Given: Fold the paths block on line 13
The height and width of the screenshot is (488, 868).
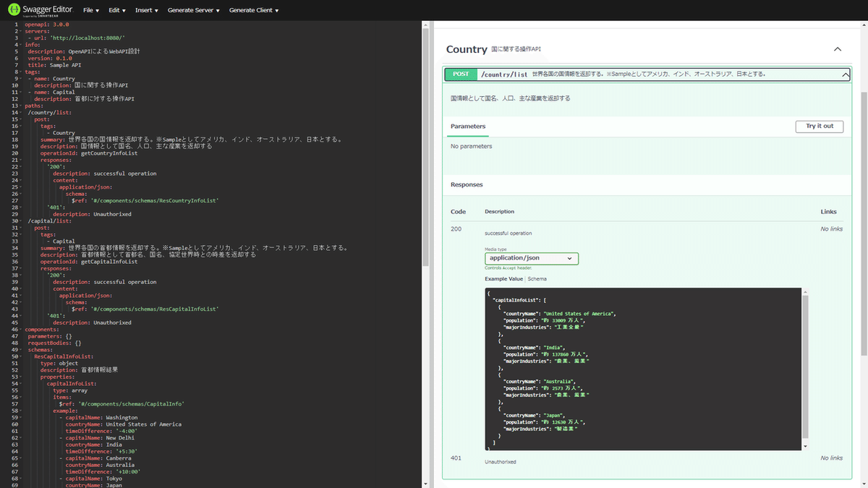Looking at the screenshot, I should pyautogui.click(x=20, y=106).
